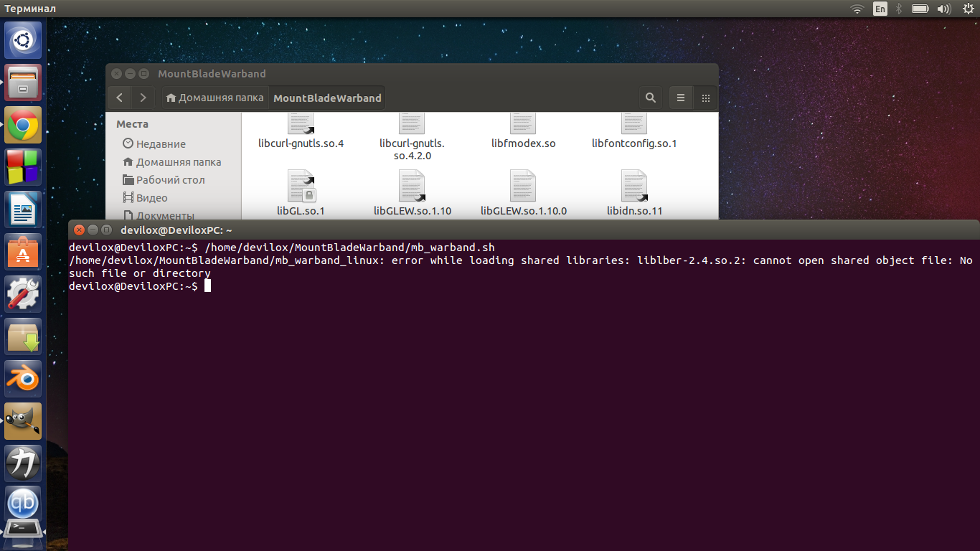This screenshot has width=980, height=551.
Task: Click the search icon in file manager
Action: point(650,98)
